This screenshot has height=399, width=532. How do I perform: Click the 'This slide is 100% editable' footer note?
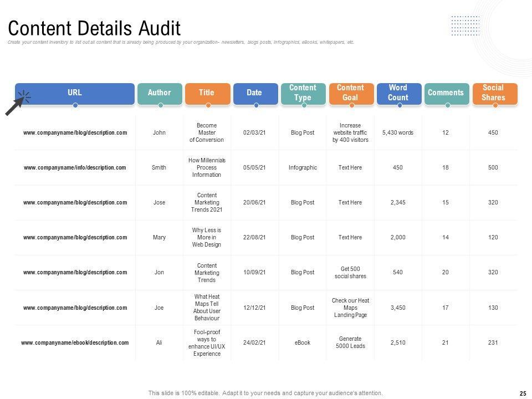pos(265,393)
